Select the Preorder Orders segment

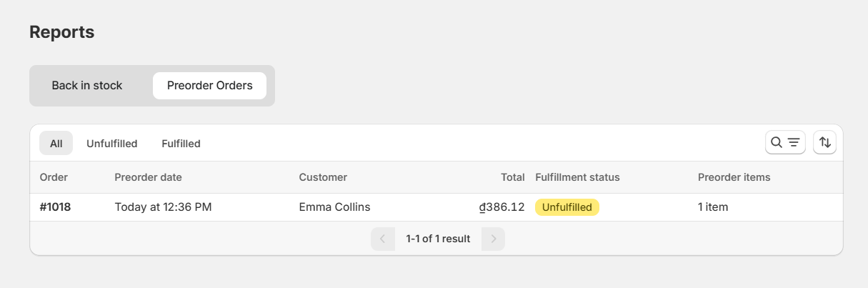[x=209, y=86]
